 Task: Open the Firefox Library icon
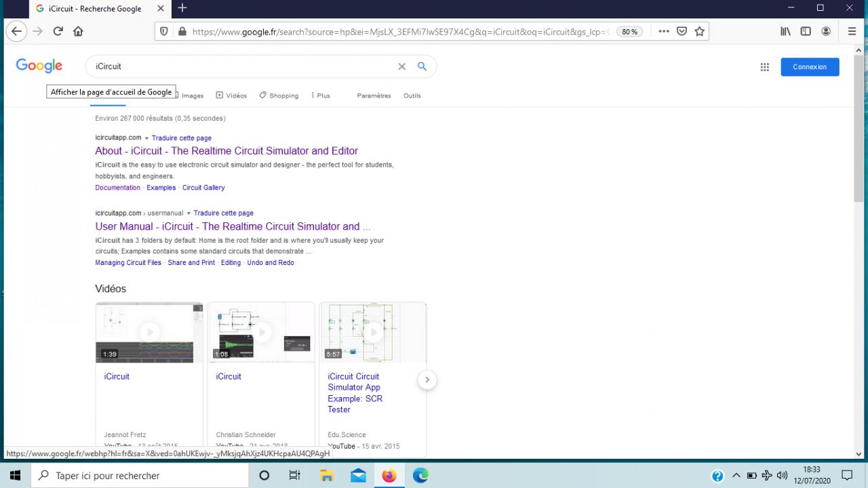[x=785, y=31]
